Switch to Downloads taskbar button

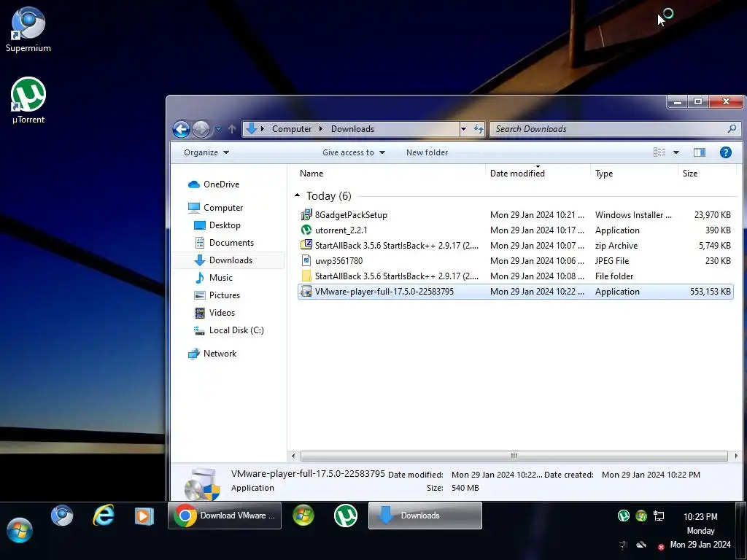click(x=425, y=516)
